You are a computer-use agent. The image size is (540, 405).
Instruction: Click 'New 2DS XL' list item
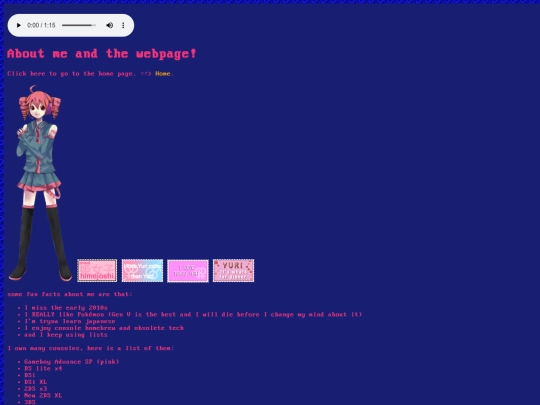pyautogui.click(x=43, y=395)
